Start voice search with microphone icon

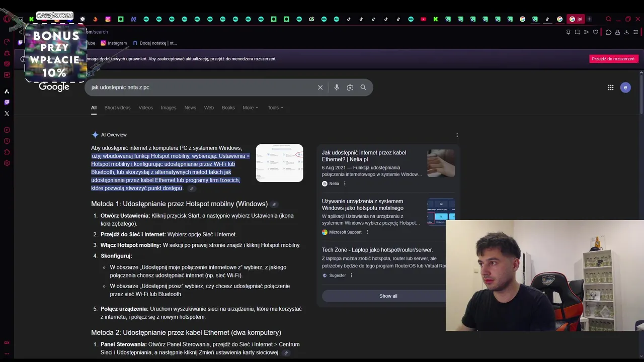coord(337,87)
